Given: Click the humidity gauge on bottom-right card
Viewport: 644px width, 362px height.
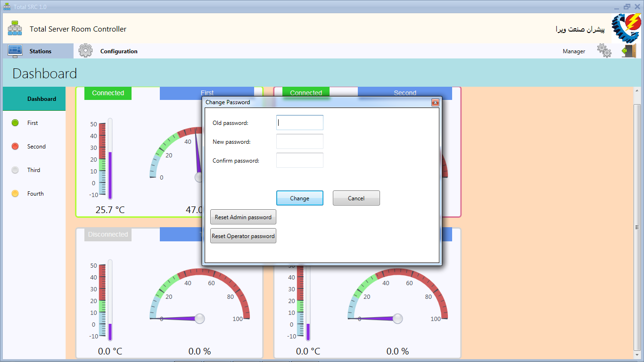Looking at the screenshot, I should [398, 297].
